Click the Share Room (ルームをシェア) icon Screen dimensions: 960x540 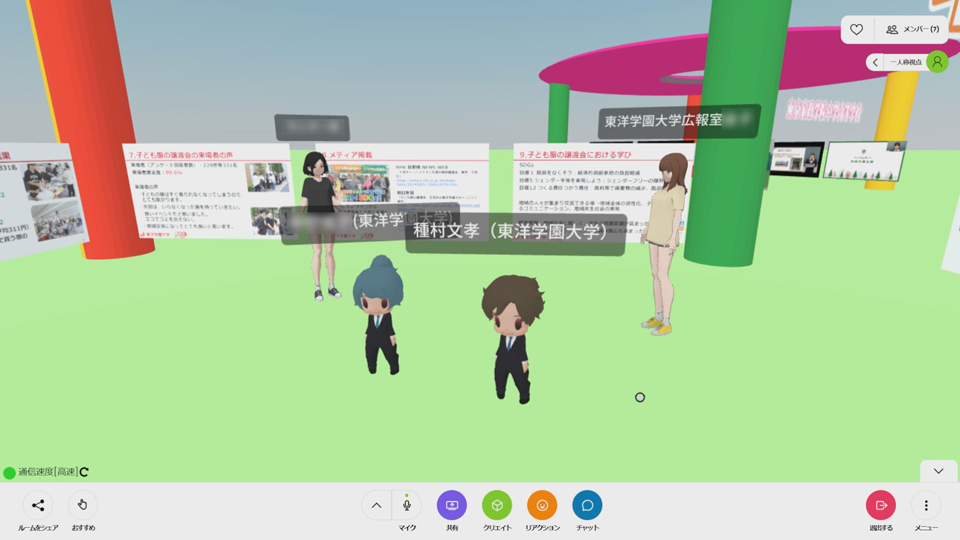click(38, 505)
